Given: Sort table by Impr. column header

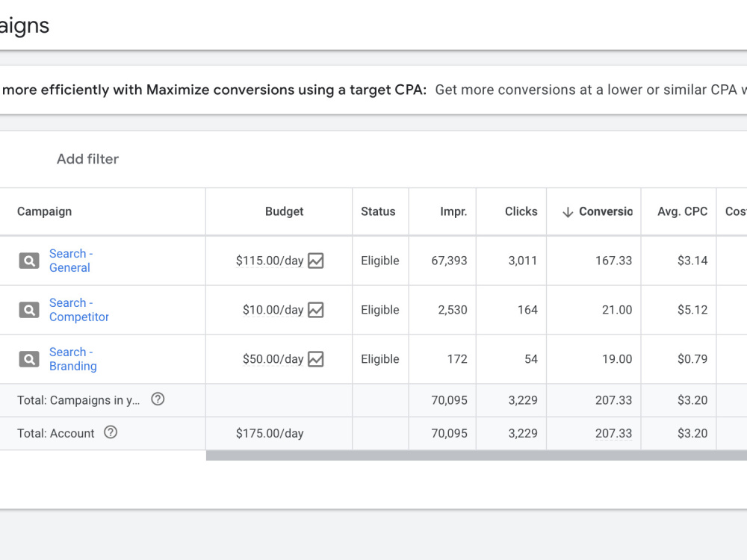Looking at the screenshot, I should 453,211.
